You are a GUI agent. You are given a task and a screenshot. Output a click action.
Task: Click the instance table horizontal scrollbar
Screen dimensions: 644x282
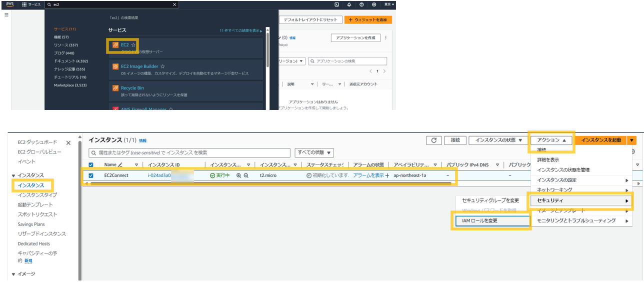tap(270, 183)
